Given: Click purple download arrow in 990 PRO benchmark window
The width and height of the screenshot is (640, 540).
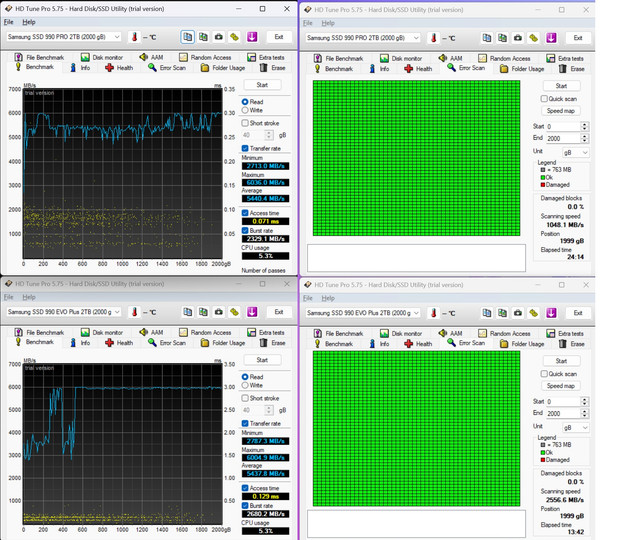Looking at the screenshot, I should click(x=252, y=37).
